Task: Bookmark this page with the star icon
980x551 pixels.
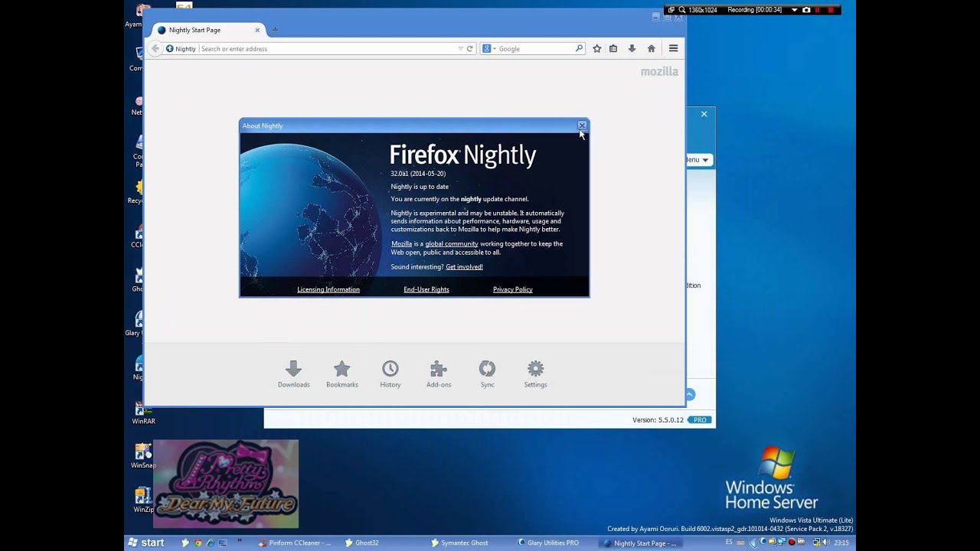Action: [597, 48]
